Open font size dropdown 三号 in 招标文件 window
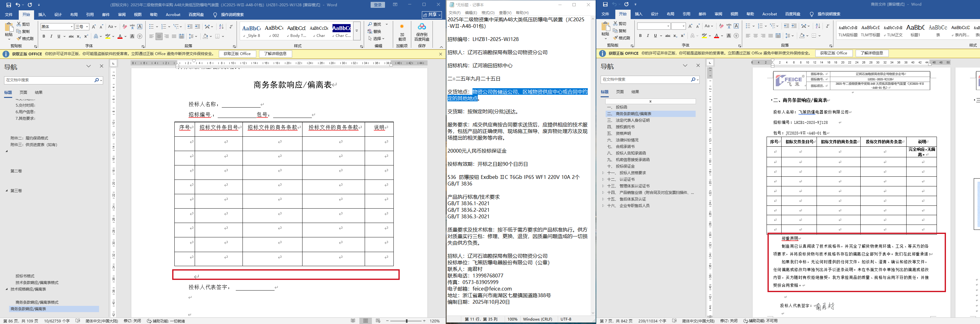980x324 pixels. (87, 27)
